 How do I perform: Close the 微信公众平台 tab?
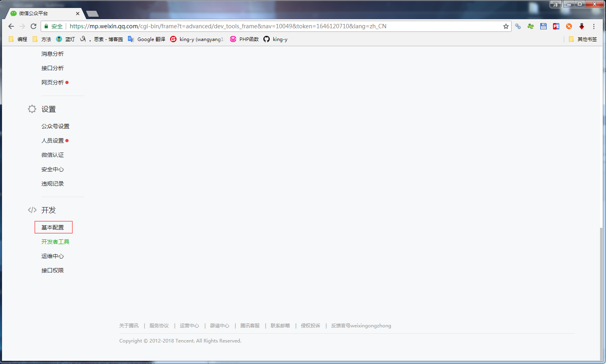(x=78, y=14)
